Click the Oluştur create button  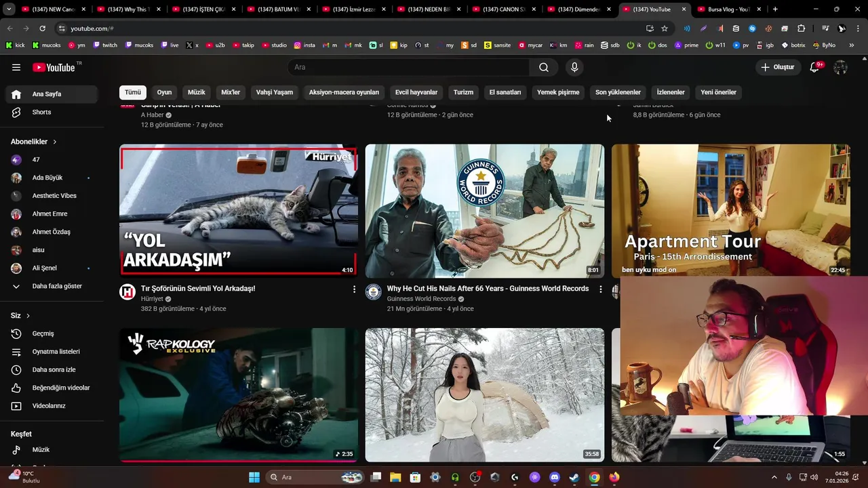coord(777,67)
